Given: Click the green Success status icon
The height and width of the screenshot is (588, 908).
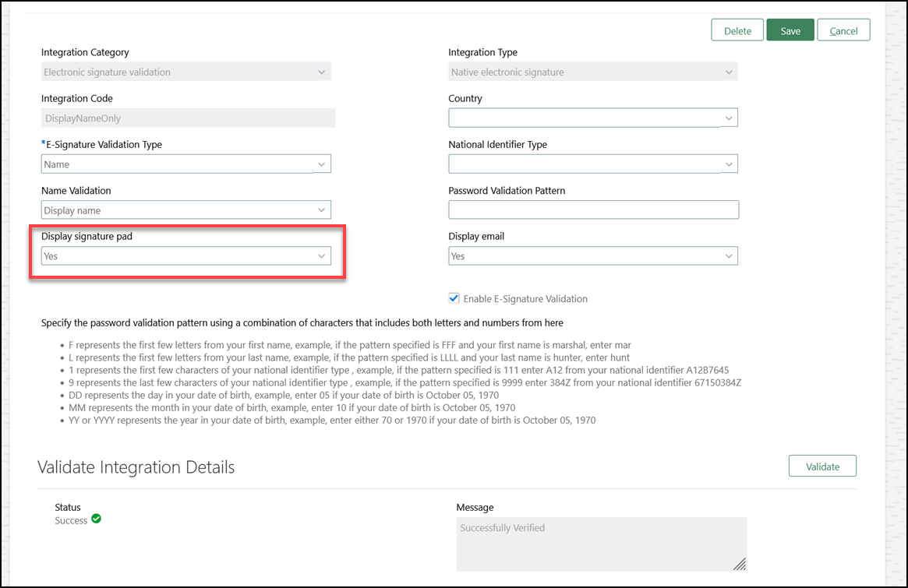Looking at the screenshot, I should pyautogui.click(x=96, y=519).
